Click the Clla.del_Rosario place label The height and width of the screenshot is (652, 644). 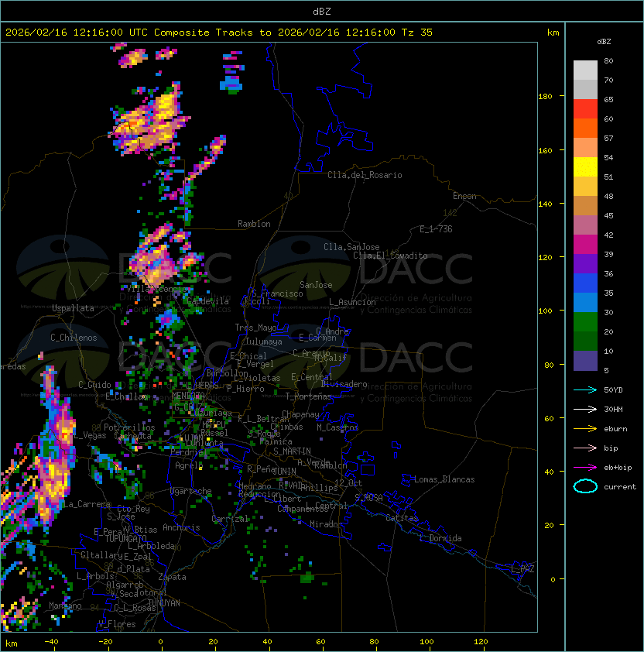coord(365,175)
